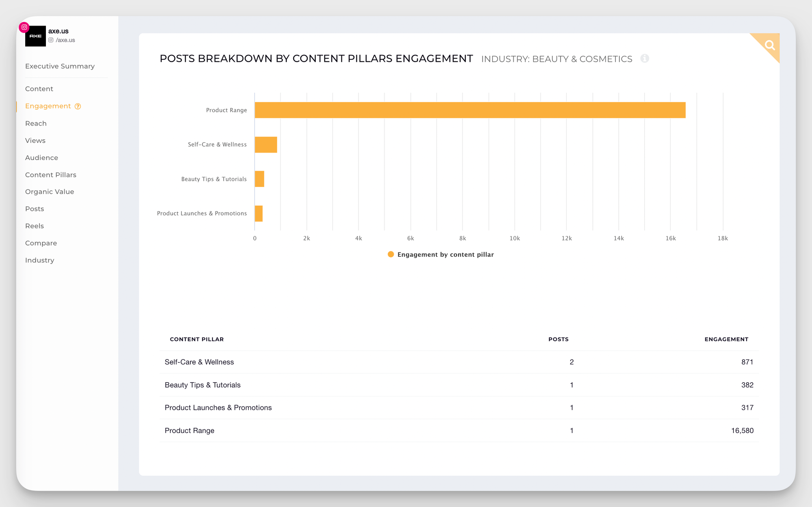Open the Industry section
Screen dimensions: 812x507
click(39, 260)
